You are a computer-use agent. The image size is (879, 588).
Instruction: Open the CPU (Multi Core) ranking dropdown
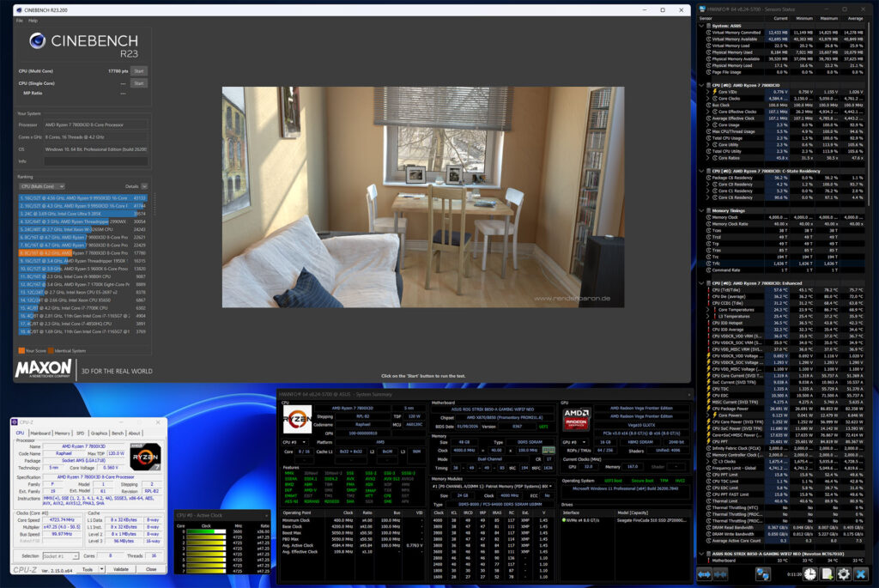[x=43, y=185]
